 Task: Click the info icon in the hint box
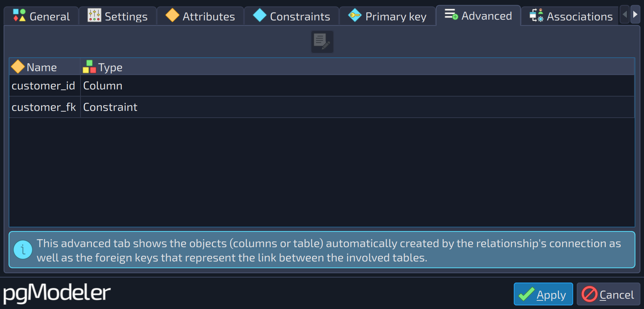tap(23, 250)
